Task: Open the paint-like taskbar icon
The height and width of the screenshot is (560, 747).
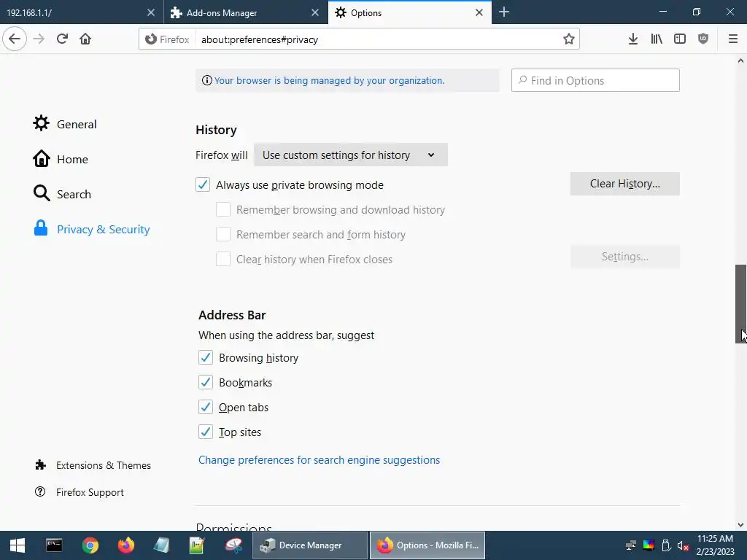Action: click(233, 545)
